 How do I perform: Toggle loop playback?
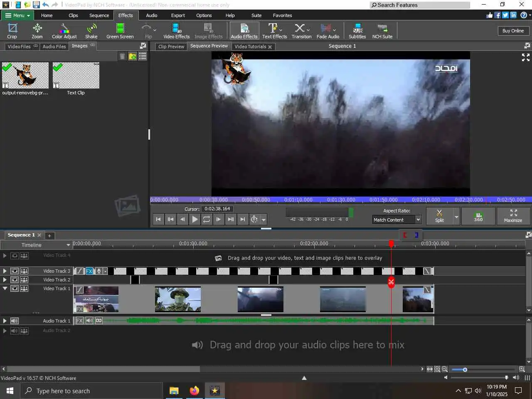(x=207, y=219)
